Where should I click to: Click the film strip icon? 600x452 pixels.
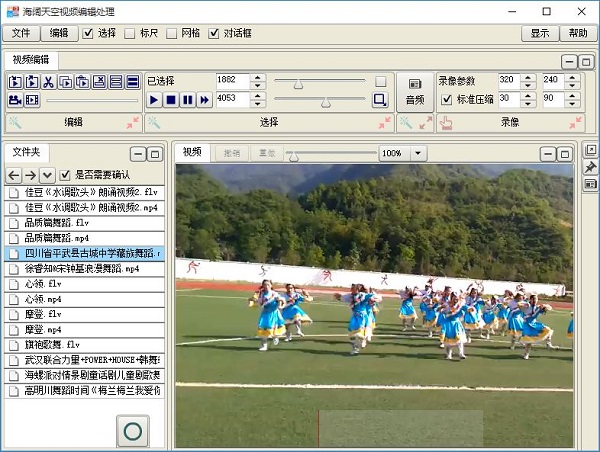(32, 100)
